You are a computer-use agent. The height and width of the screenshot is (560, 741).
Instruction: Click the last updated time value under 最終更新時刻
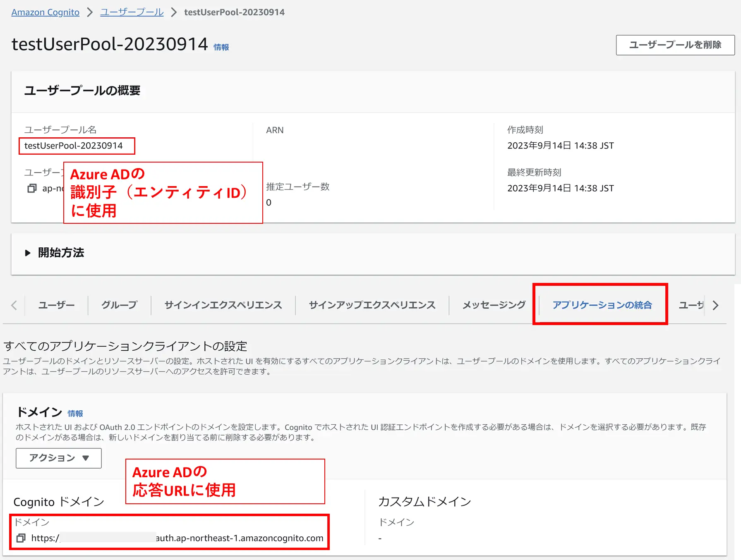coord(561,188)
